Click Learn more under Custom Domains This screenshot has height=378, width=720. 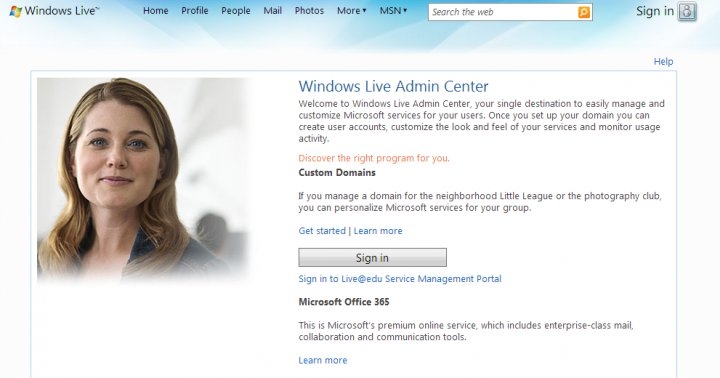click(x=378, y=231)
